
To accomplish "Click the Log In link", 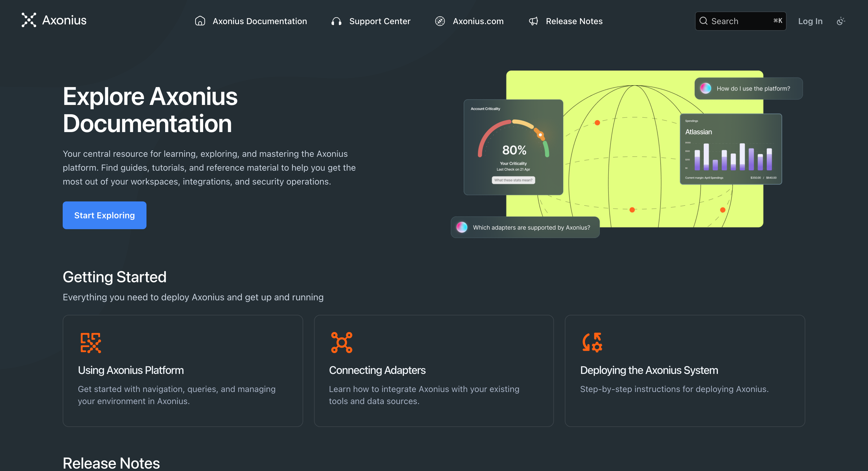I will [x=810, y=21].
